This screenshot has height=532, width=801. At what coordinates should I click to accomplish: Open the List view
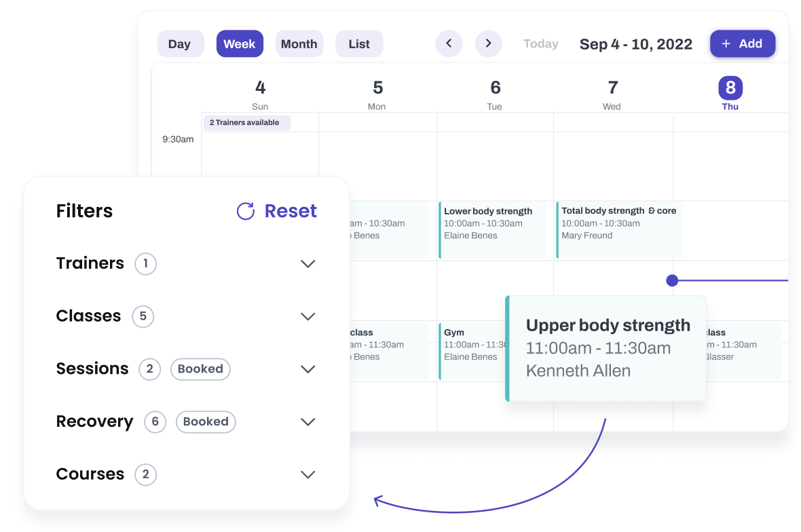click(359, 44)
